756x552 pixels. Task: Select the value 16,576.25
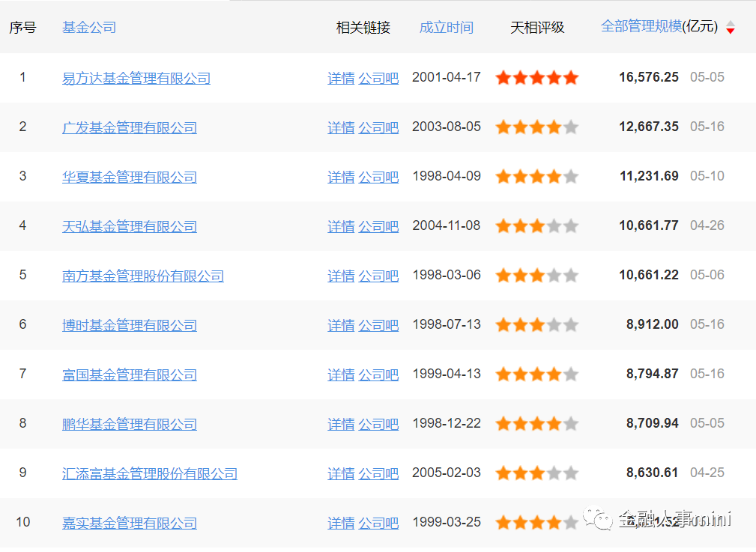(x=649, y=77)
